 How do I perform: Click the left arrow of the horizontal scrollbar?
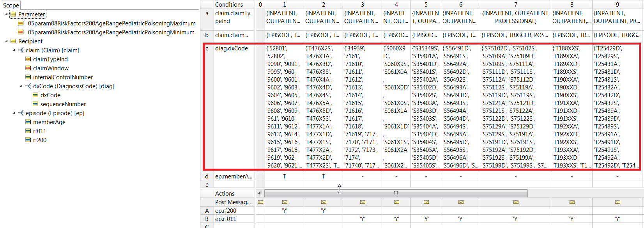pos(260,193)
